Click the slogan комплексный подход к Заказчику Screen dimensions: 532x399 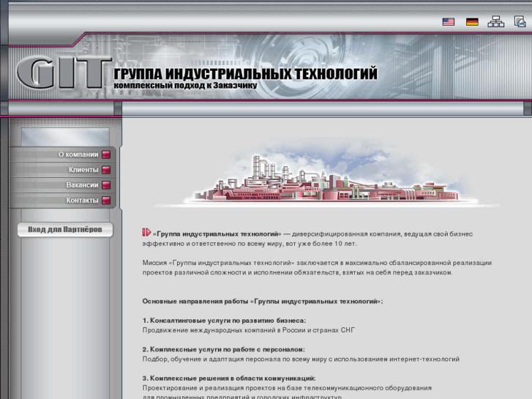coord(185,85)
